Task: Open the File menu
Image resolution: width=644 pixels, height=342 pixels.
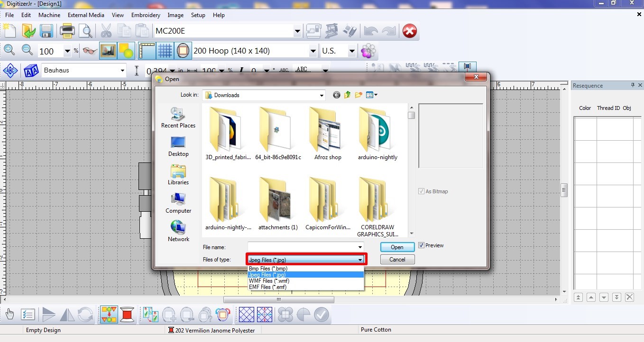Action: 9,15
